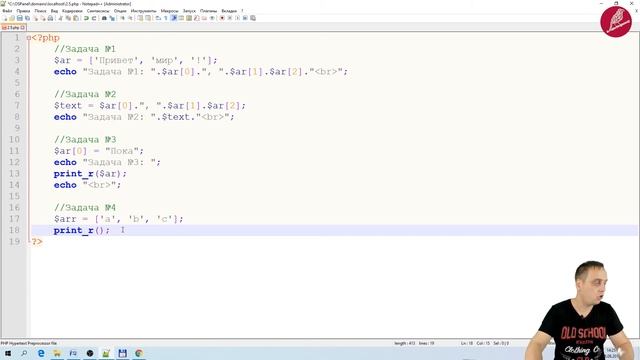Screen dimensions: 640x360
Task: Open the user-defined language toolbar icon
Action: pos(181,18)
